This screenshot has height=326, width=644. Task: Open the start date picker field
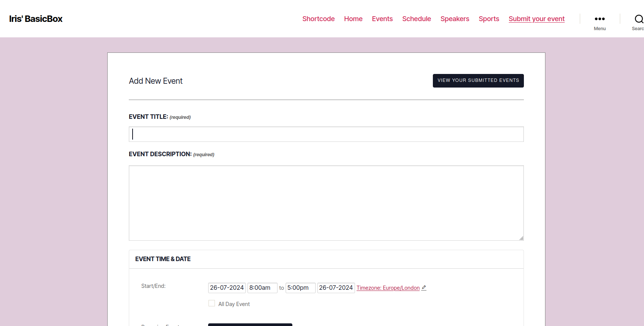point(227,288)
